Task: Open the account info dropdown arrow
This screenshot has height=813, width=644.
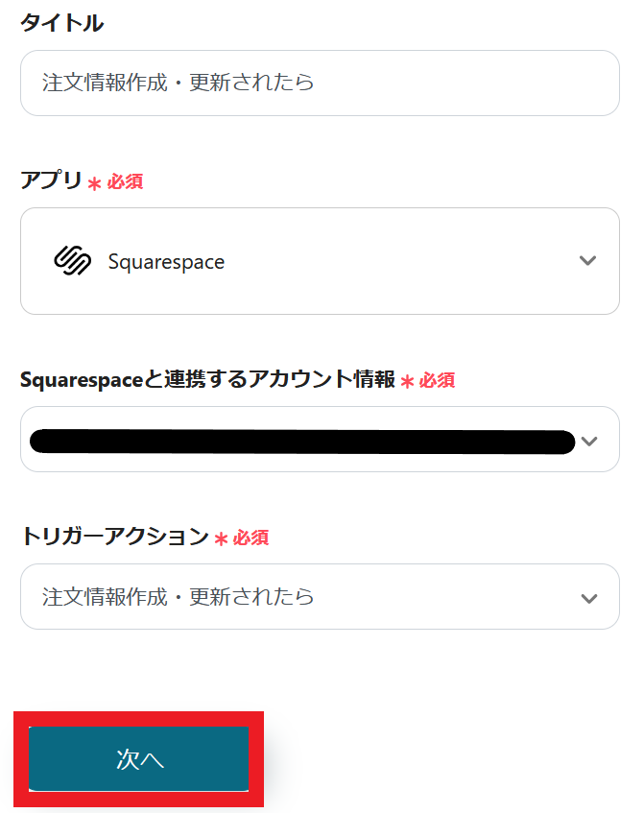Action: pos(589,441)
